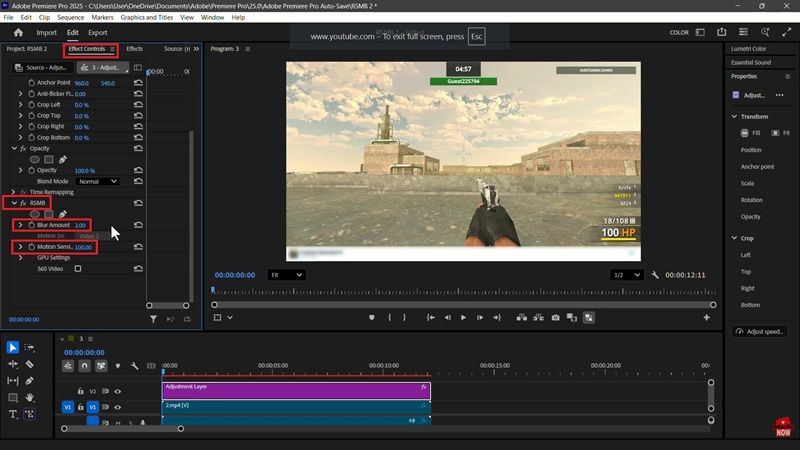Toggle V1 track output eye
Viewport: 800px width, 450px height.
(x=118, y=407)
